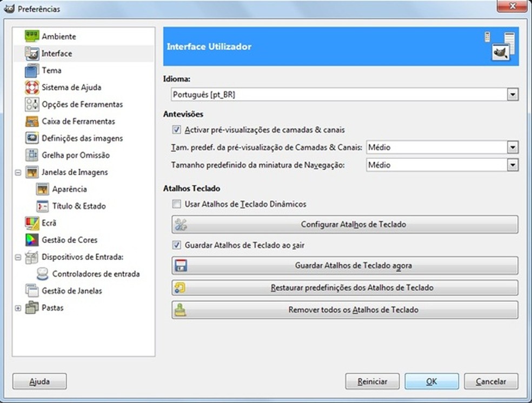Open the Sistema de Ajuda label
The image size is (532, 403).
pyautogui.click(x=71, y=87)
